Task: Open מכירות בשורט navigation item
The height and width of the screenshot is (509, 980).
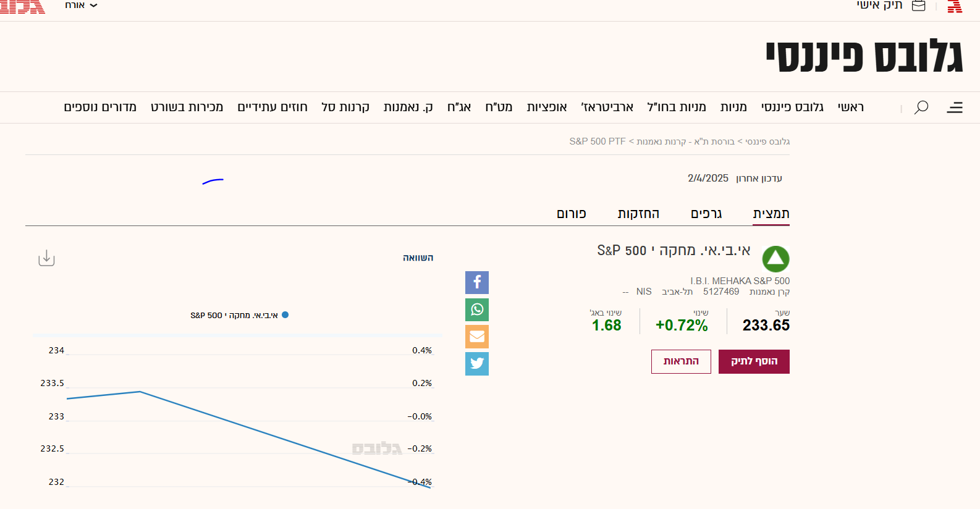Action: point(187,107)
